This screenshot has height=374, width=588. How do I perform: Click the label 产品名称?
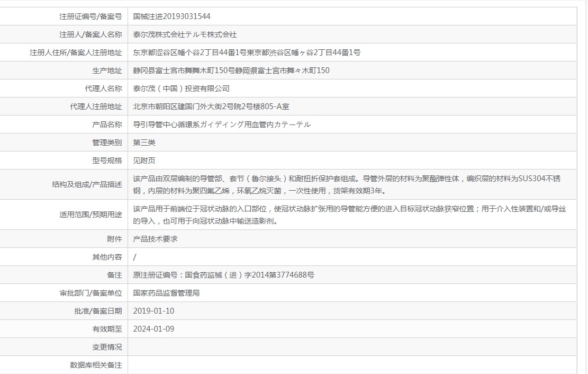[x=107, y=124]
